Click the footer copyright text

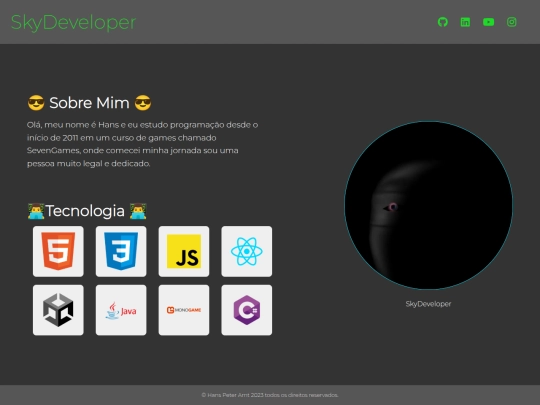270,395
